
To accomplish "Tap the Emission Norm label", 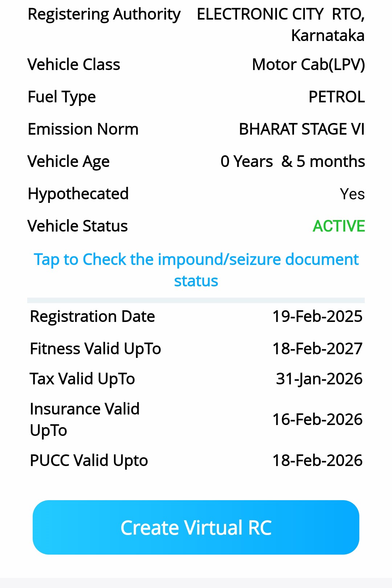I will (x=83, y=129).
